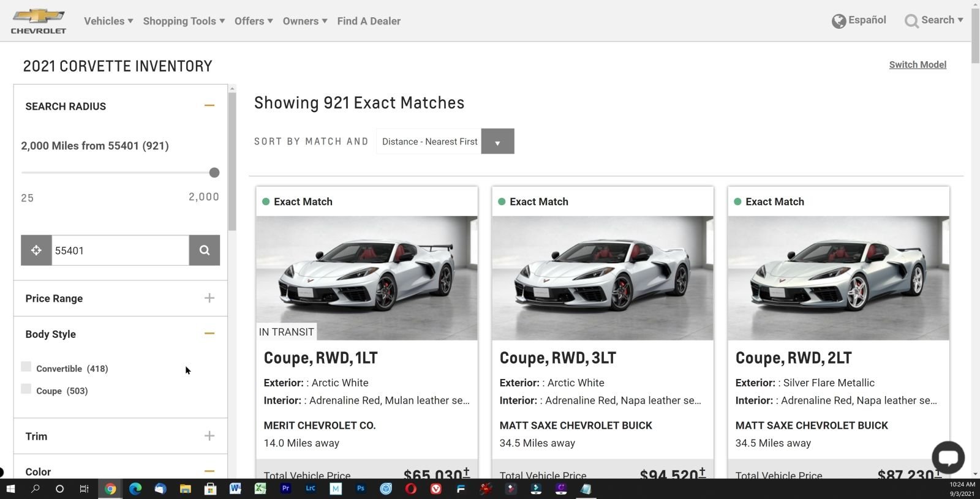Click the globe icon next to Español

(839, 21)
